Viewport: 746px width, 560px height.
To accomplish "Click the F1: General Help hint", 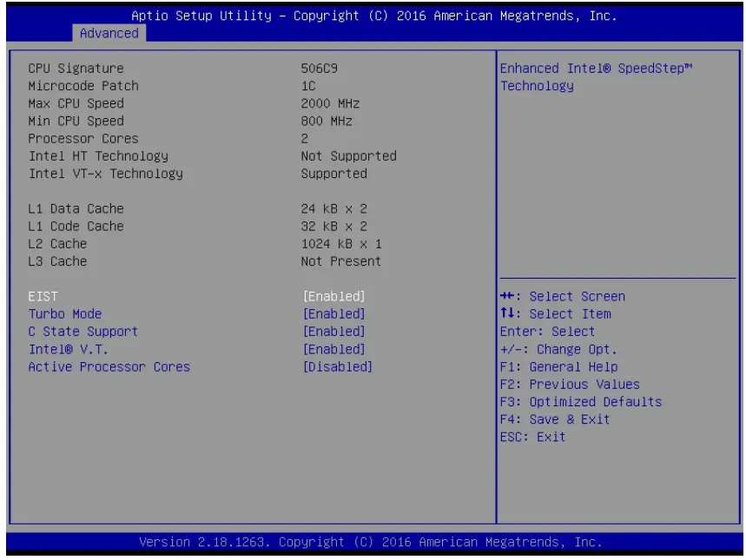I will 558,367.
